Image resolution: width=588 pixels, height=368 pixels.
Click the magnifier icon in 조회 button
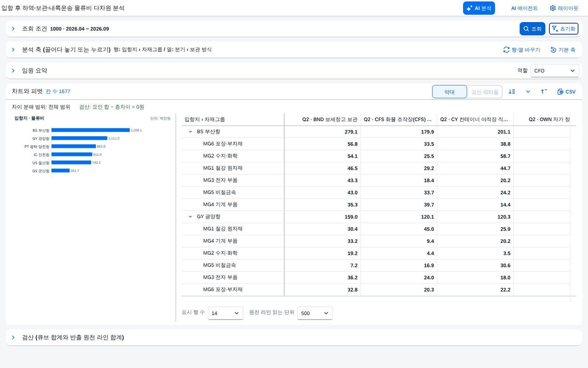click(x=526, y=29)
